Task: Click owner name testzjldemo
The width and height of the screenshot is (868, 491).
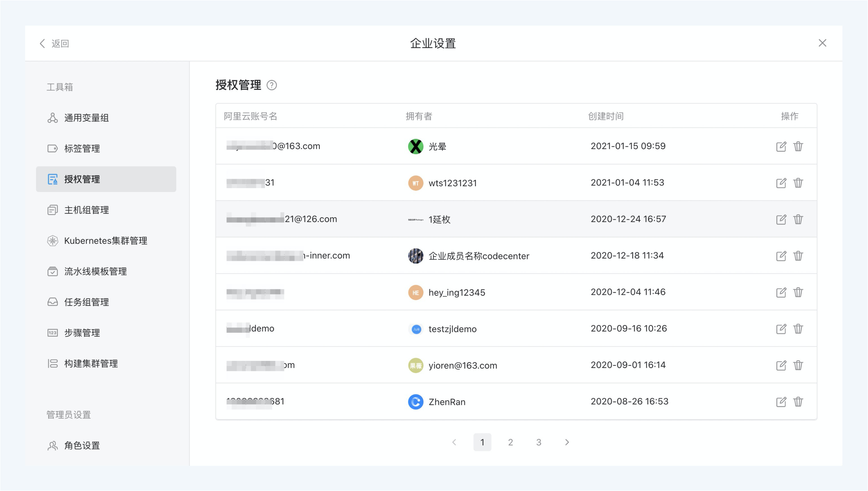Action: (x=452, y=329)
